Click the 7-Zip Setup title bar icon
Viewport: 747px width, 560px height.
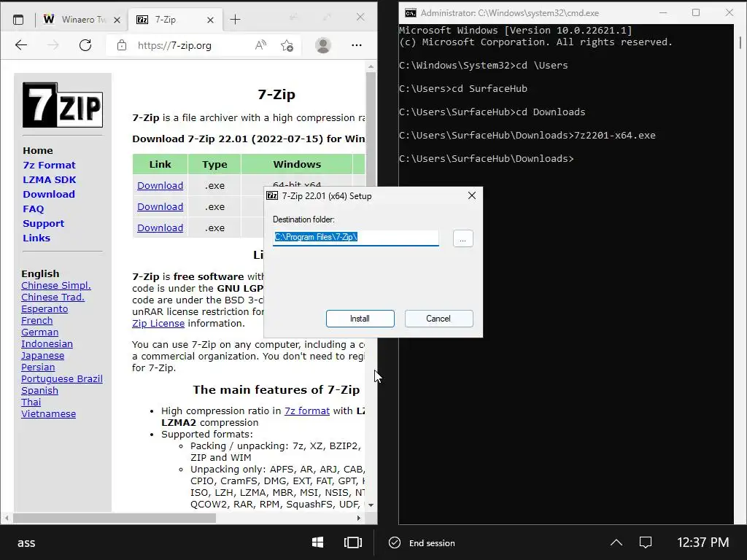click(272, 195)
